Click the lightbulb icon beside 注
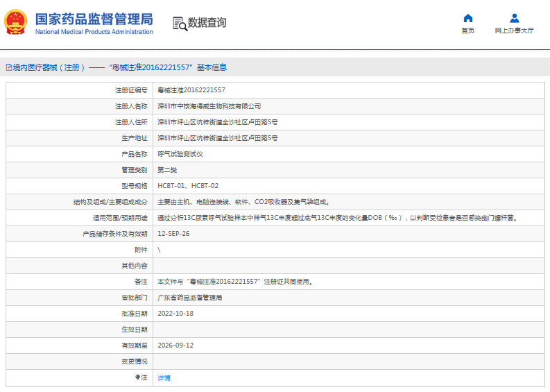This screenshot has width=550, height=392. pyautogui.click(x=137, y=377)
